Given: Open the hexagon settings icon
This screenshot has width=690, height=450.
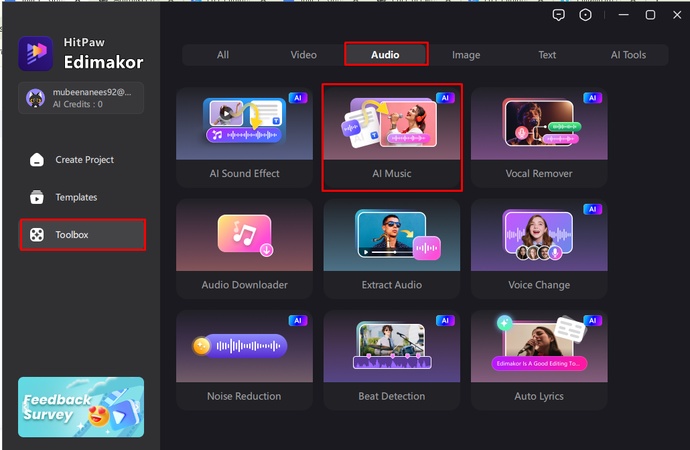Looking at the screenshot, I should coord(585,15).
